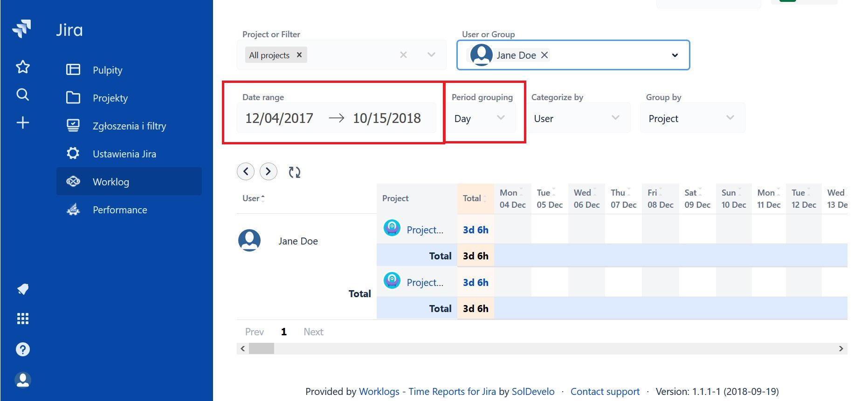Open SolDevelo link in footer

533,392
